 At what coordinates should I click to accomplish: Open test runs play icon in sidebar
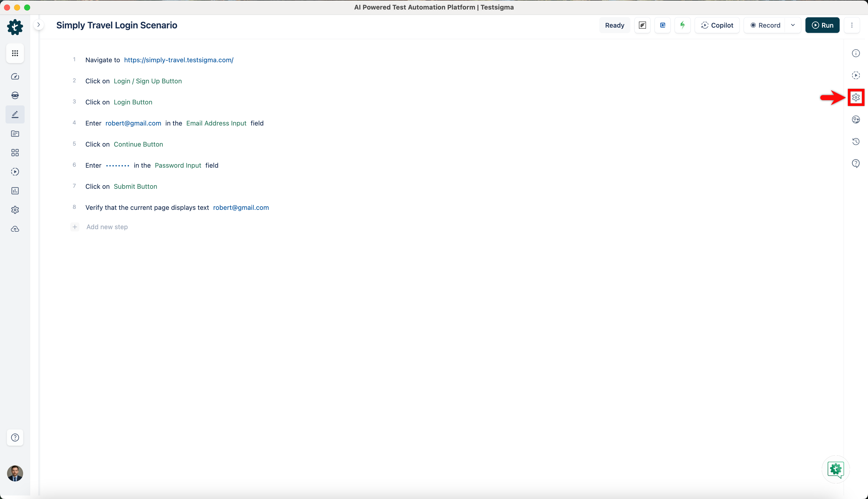[x=15, y=172]
